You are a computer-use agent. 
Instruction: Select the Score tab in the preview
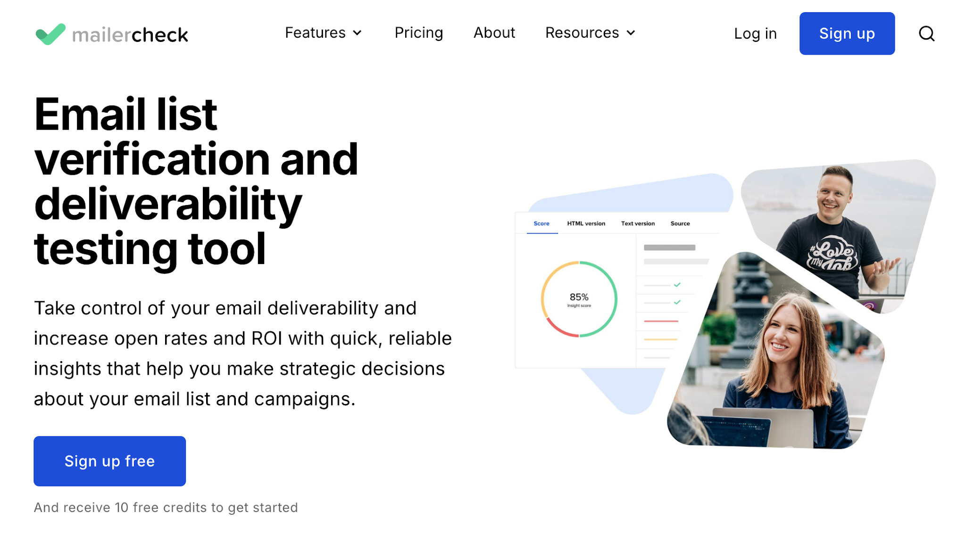point(541,223)
